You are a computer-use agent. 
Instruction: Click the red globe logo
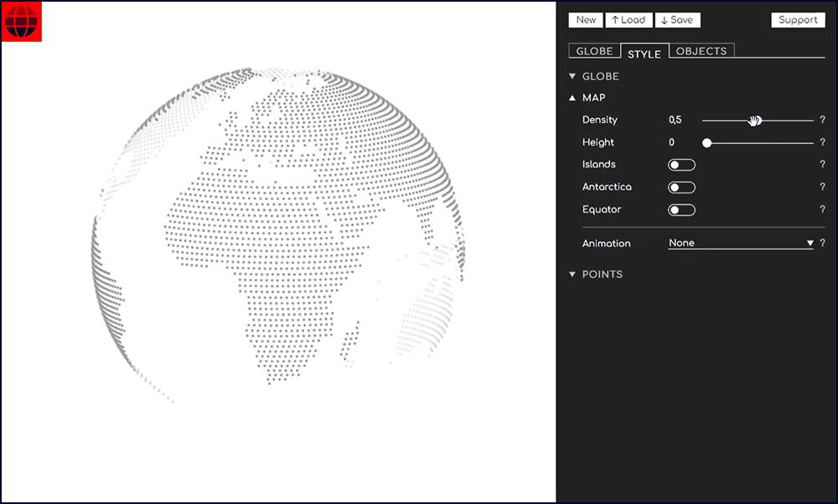coord(20,23)
